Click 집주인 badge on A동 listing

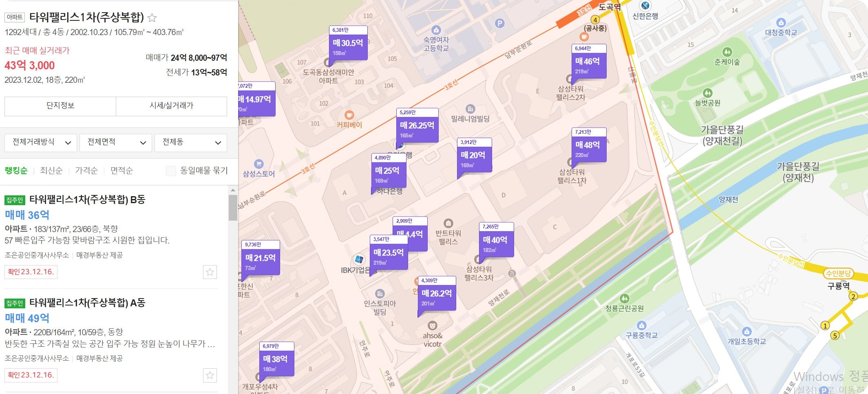click(x=15, y=303)
